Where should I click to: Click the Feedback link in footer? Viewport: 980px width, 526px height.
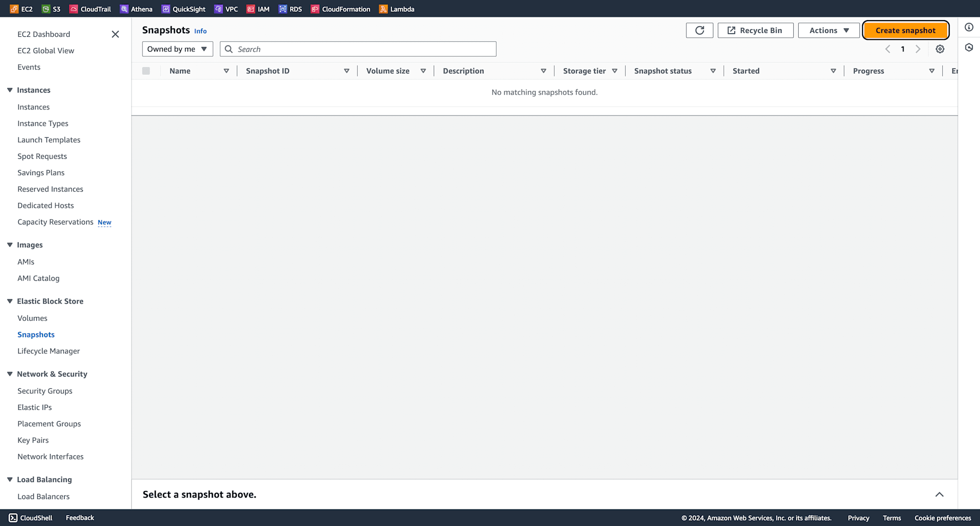tap(80, 518)
